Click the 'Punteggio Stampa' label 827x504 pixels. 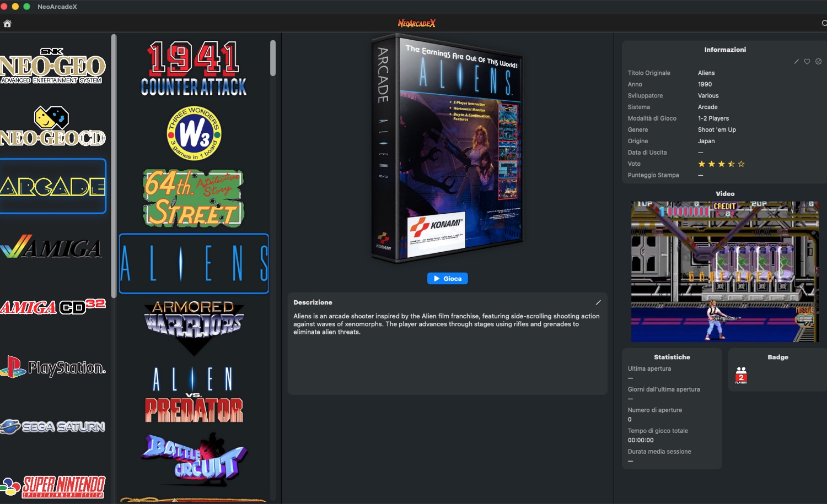[653, 175]
